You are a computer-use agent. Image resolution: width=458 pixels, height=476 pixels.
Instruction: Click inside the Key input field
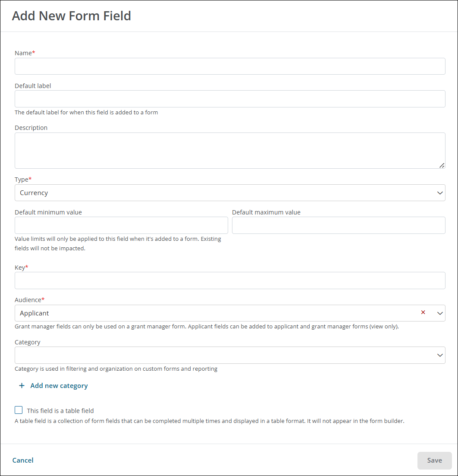[230, 281]
